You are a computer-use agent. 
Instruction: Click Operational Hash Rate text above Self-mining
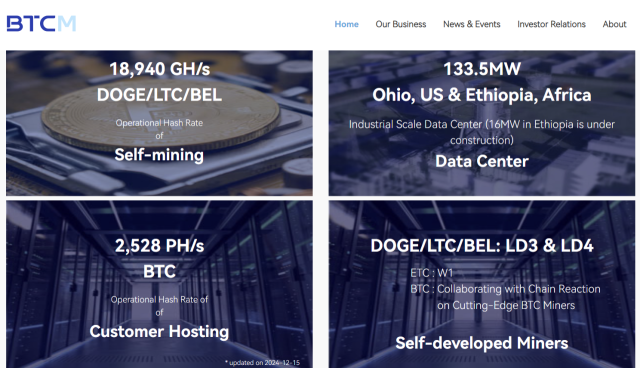(159, 129)
